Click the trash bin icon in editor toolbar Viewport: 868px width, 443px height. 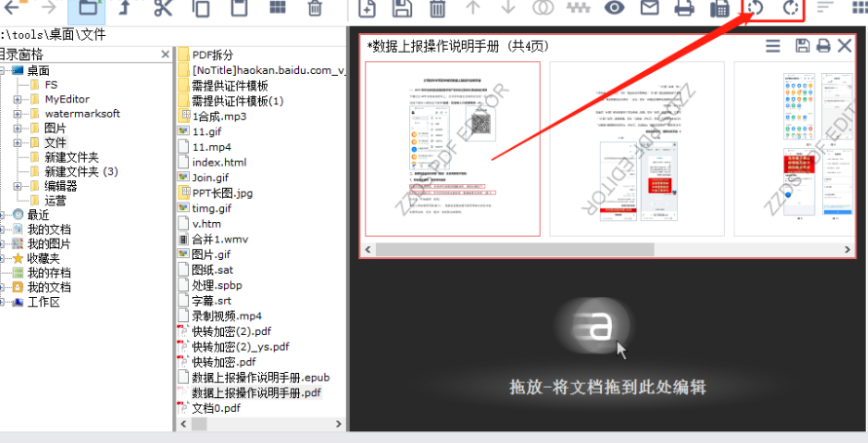click(x=437, y=8)
